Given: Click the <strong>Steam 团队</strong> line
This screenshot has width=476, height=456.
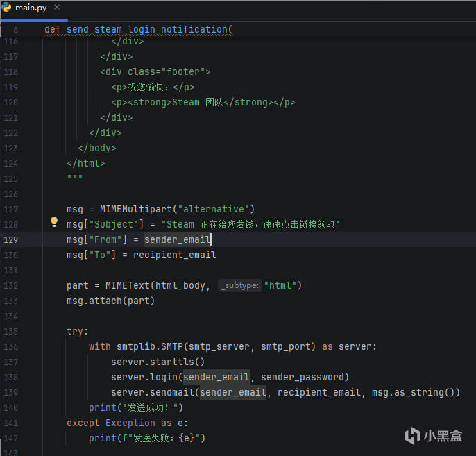Looking at the screenshot, I should [203, 102].
